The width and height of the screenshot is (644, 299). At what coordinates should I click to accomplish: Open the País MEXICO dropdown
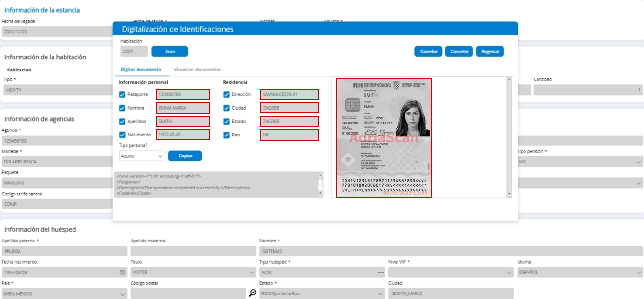(65, 293)
